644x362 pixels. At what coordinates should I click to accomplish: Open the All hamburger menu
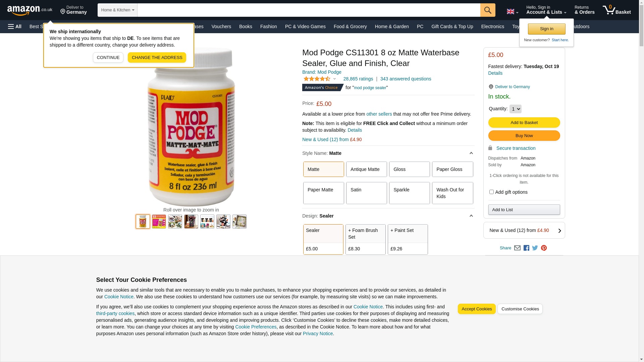(15, 26)
